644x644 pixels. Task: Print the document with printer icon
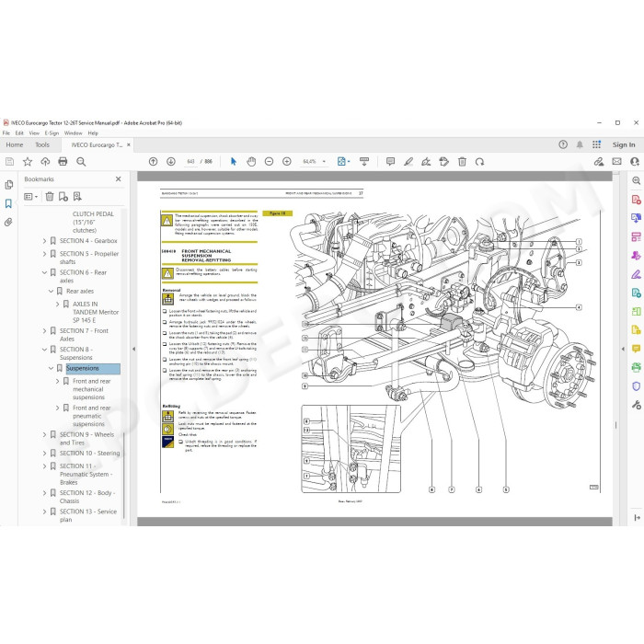click(63, 161)
